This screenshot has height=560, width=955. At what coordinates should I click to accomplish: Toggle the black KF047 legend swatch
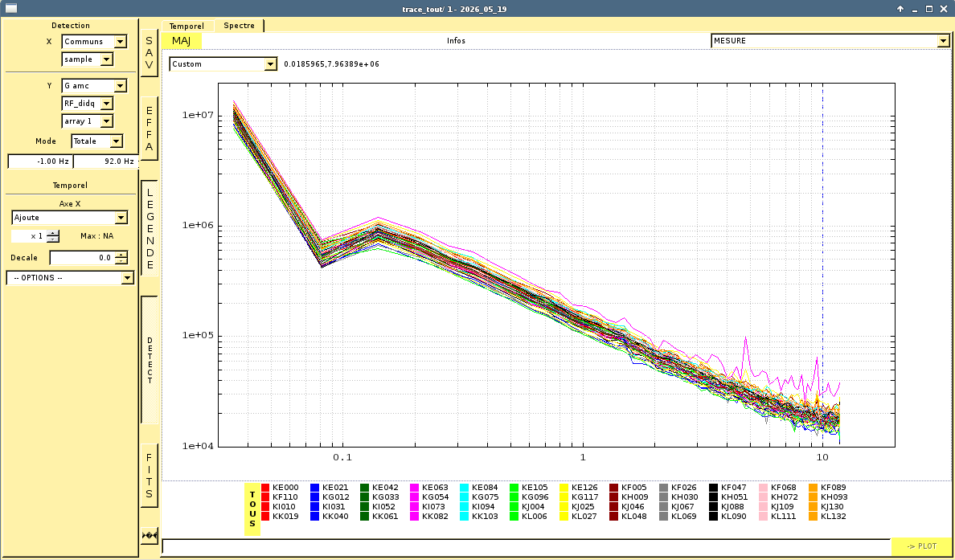713,488
